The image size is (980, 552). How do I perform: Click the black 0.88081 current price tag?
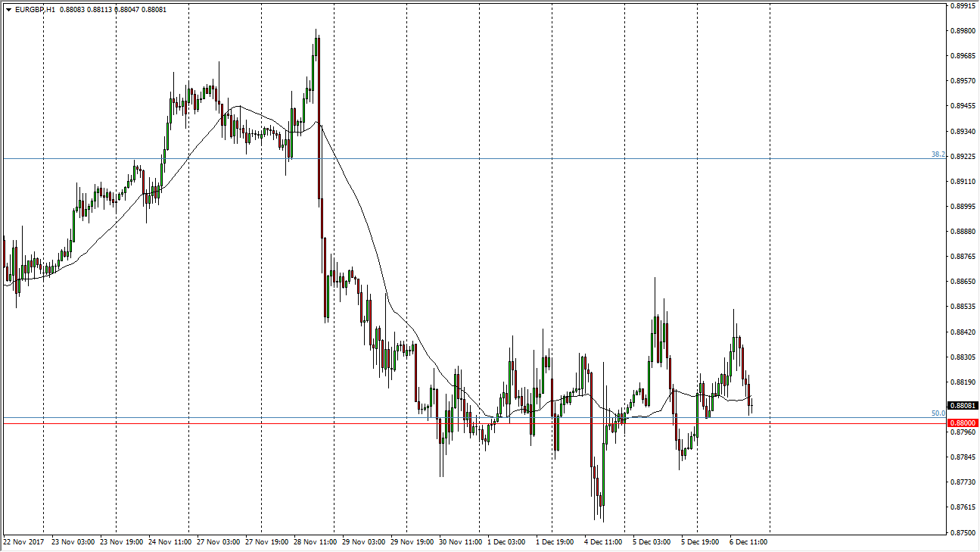tap(962, 406)
